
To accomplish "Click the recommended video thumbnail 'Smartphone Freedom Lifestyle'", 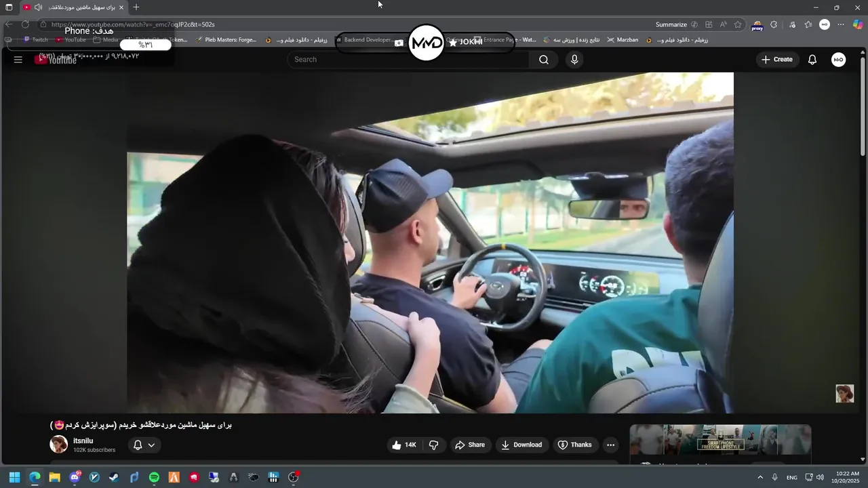I will (x=720, y=441).
